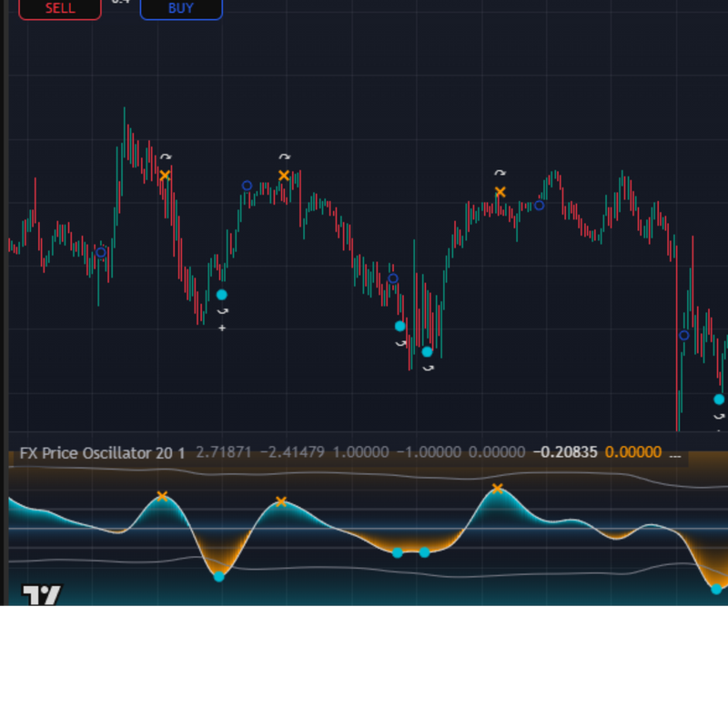
Task: Click the blue BUY button
Action: coord(181,8)
